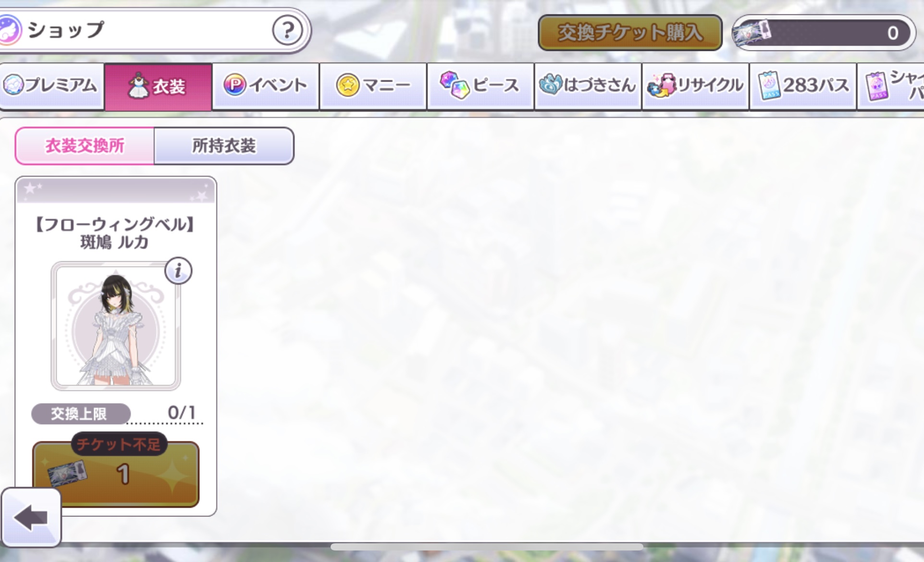Viewport: 924px width, 562px height.
Task: Select the ピース tab
Action: click(x=480, y=86)
